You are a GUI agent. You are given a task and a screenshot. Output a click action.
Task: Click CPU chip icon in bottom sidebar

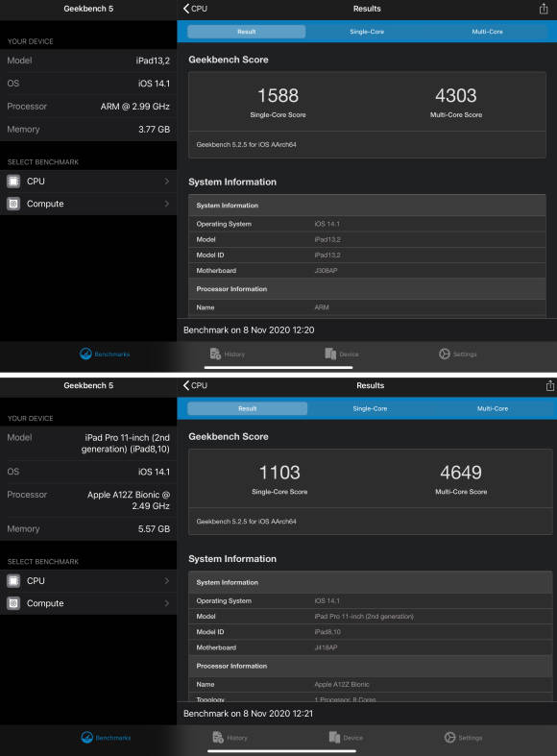click(x=13, y=581)
